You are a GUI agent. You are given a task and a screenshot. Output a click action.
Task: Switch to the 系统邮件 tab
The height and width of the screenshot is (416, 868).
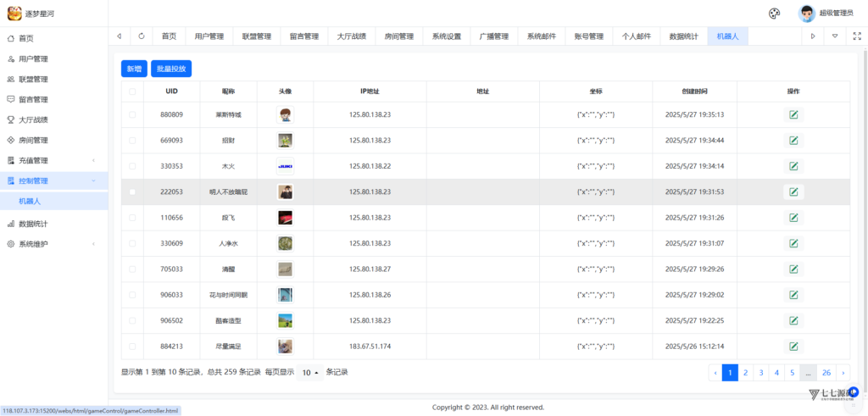pyautogui.click(x=542, y=36)
